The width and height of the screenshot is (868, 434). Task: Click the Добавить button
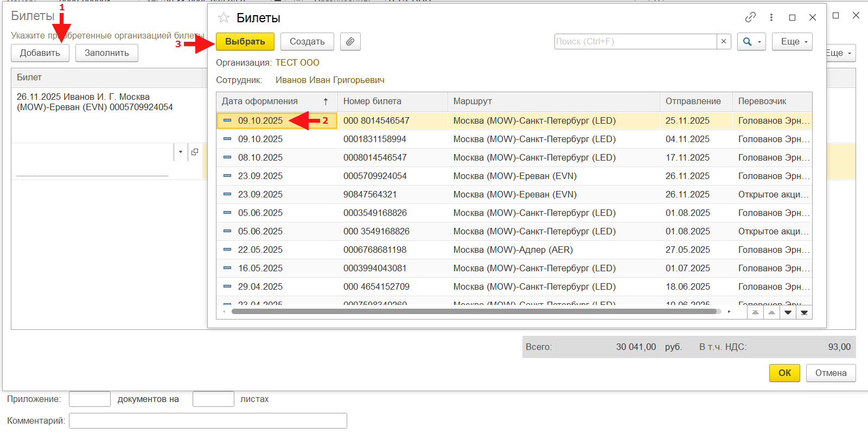(40, 53)
